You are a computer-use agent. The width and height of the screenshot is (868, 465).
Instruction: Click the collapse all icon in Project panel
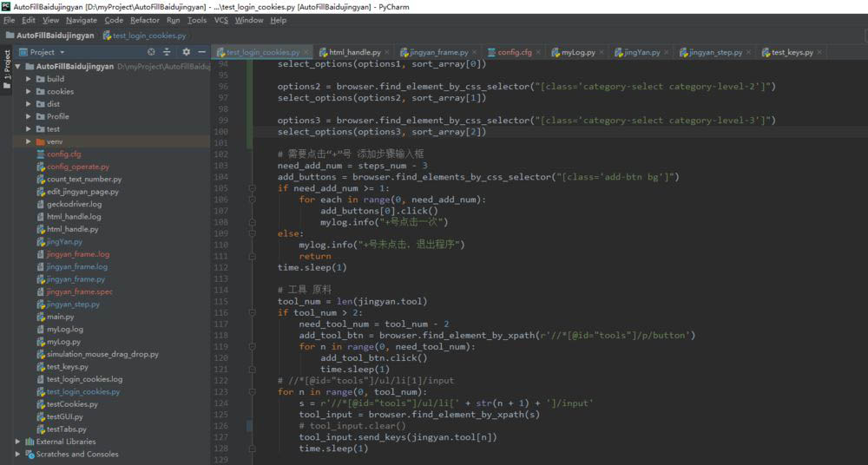167,52
